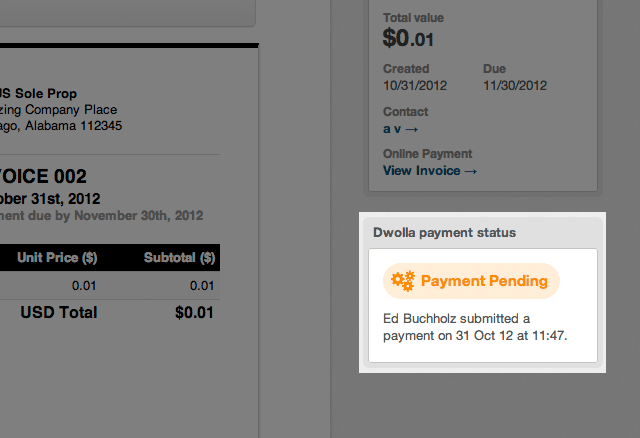Click the Payment Pending status badge text
640x438 pixels.
click(484, 281)
